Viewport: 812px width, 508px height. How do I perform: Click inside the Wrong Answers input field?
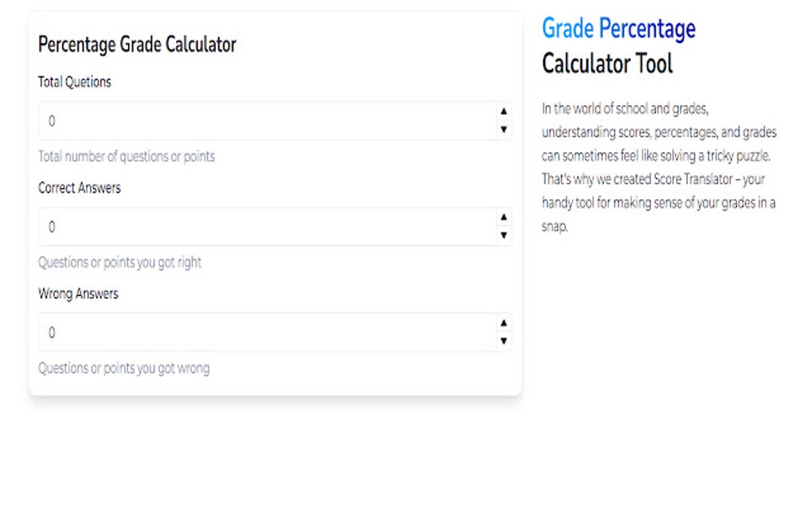coord(239,332)
